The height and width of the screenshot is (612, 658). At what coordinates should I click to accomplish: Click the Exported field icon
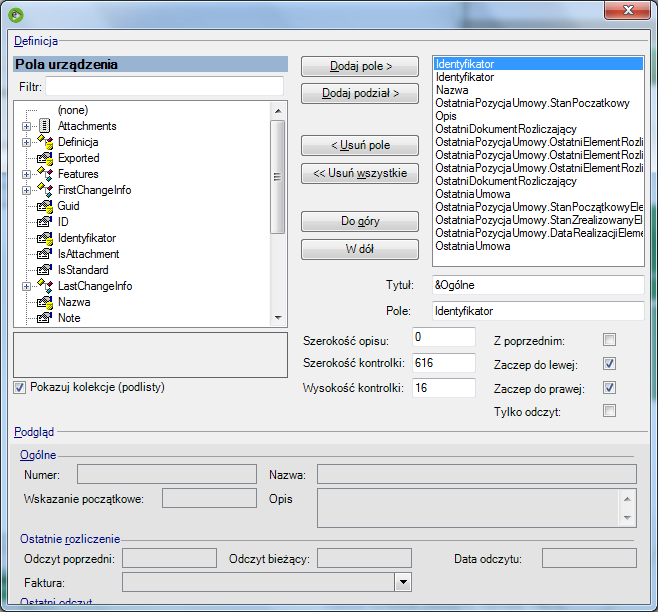click(x=45, y=158)
